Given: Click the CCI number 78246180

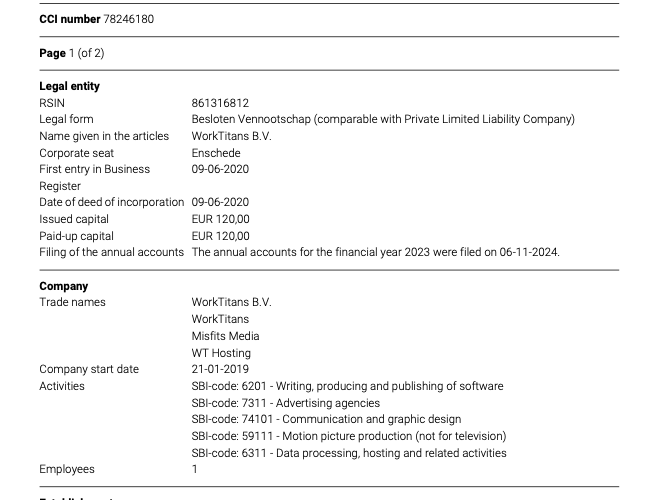Looking at the screenshot, I should 128,19.
